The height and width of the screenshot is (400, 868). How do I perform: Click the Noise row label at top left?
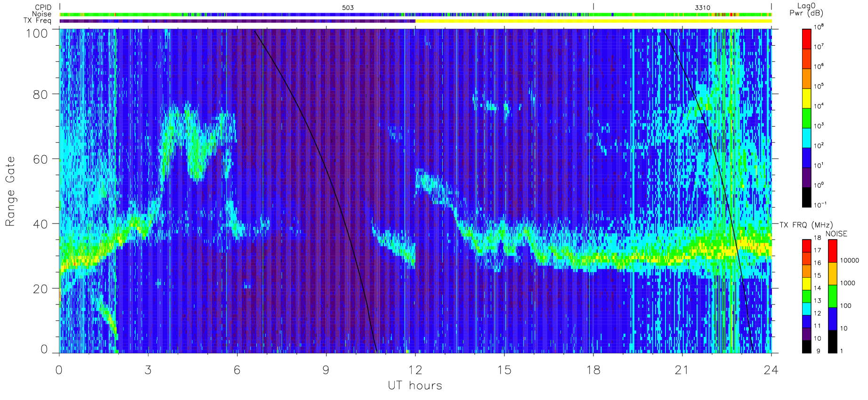(x=42, y=14)
